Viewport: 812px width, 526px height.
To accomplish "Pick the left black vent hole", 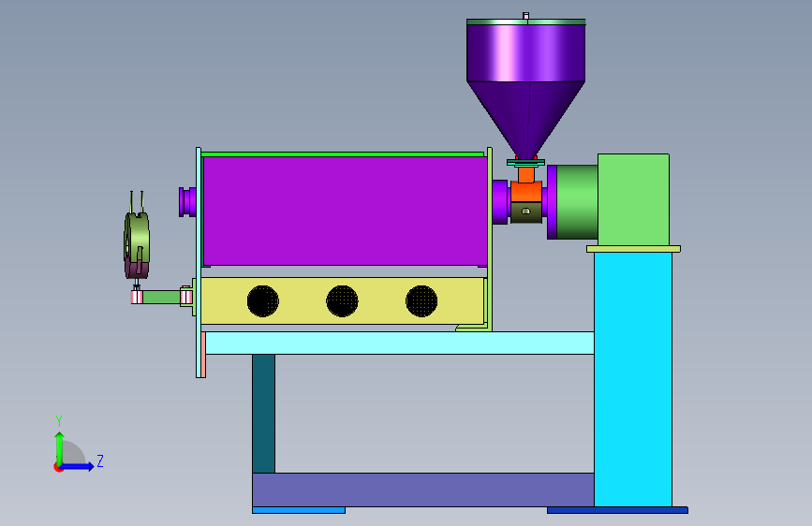I will (x=263, y=300).
